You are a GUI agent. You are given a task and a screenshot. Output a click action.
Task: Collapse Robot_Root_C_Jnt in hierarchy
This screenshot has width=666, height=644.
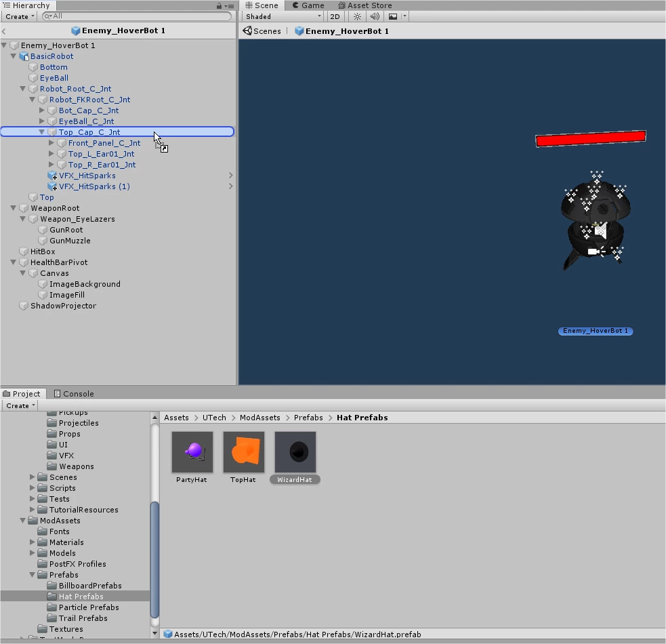pyautogui.click(x=23, y=88)
